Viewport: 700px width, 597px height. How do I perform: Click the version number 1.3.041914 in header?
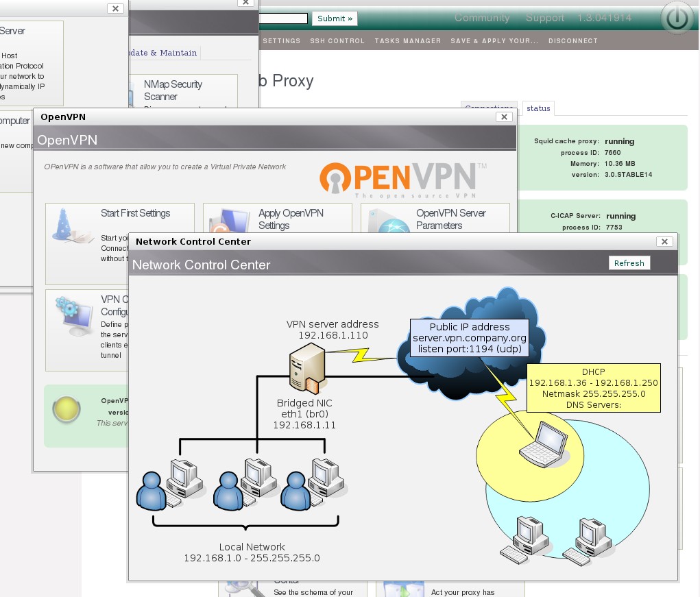[605, 18]
